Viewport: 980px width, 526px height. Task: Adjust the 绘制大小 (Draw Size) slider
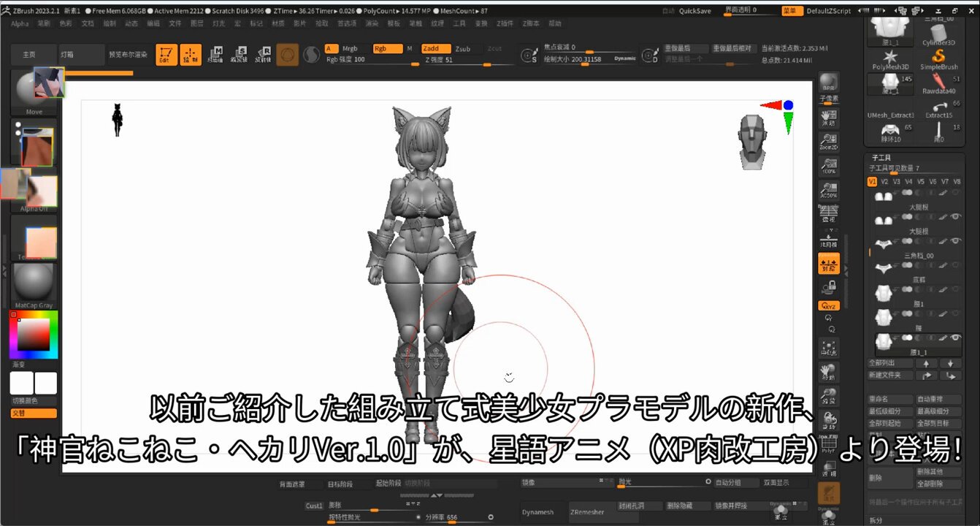point(590,59)
